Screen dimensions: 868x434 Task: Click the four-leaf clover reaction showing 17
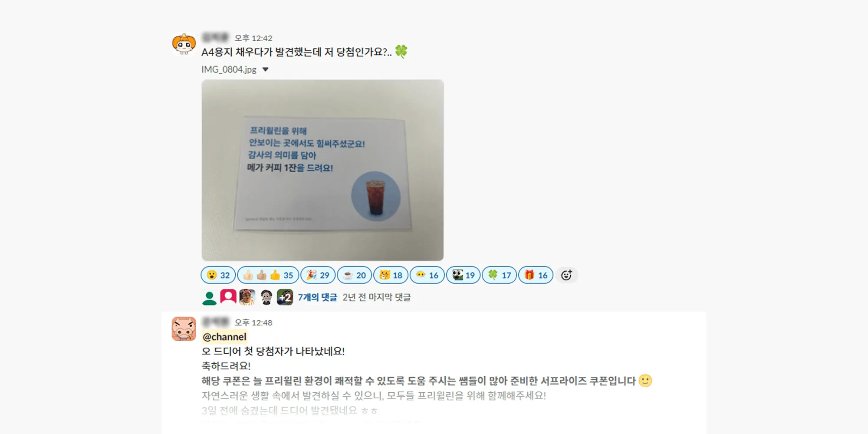point(500,275)
